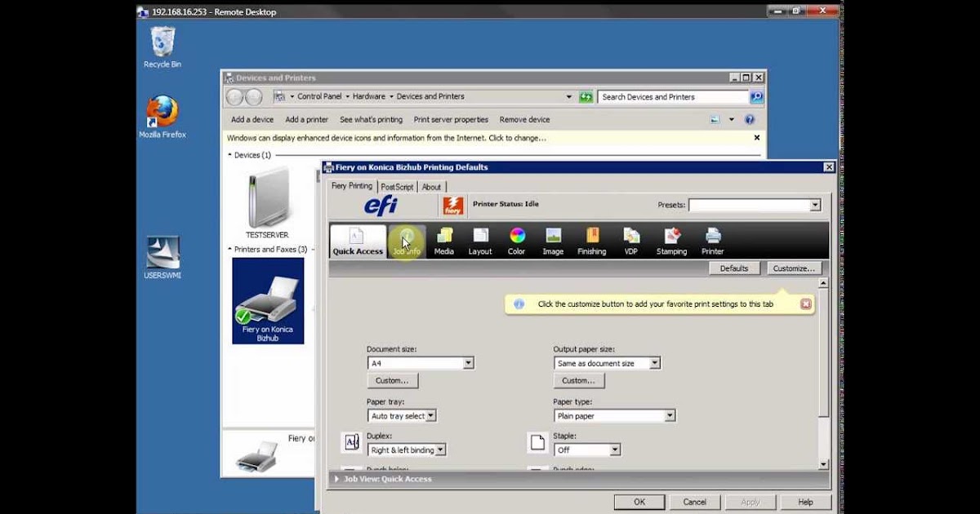The width and height of the screenshot is (980, 514).
Task: Open the Media settings icon
Action: 443,241
